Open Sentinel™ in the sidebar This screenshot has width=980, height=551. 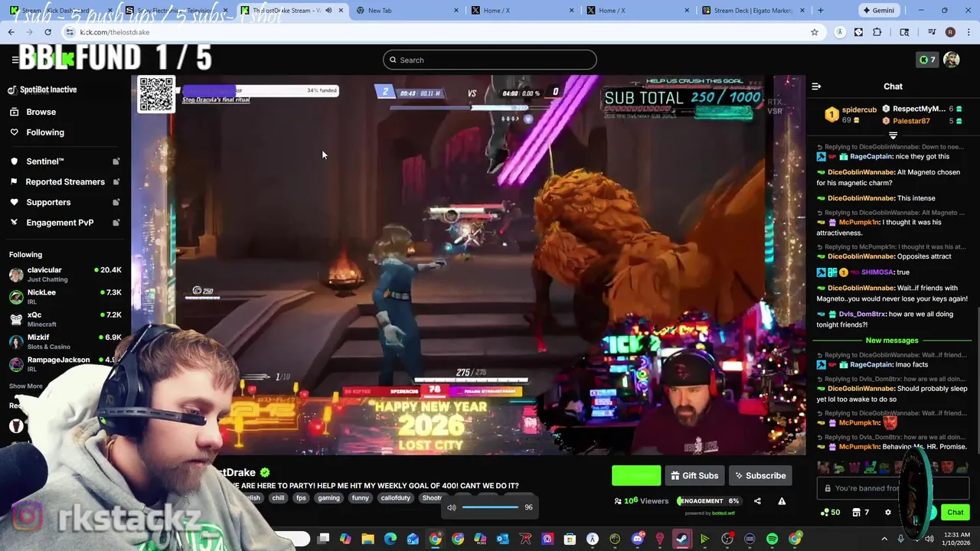click(x=45, y=161)
